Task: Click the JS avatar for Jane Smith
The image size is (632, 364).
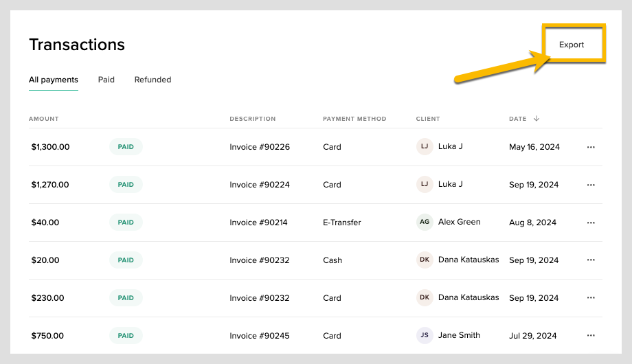Action: click(x=425, y=335)
